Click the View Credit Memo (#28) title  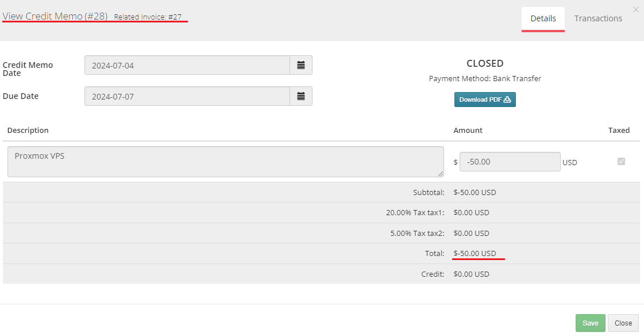point(55,16)
